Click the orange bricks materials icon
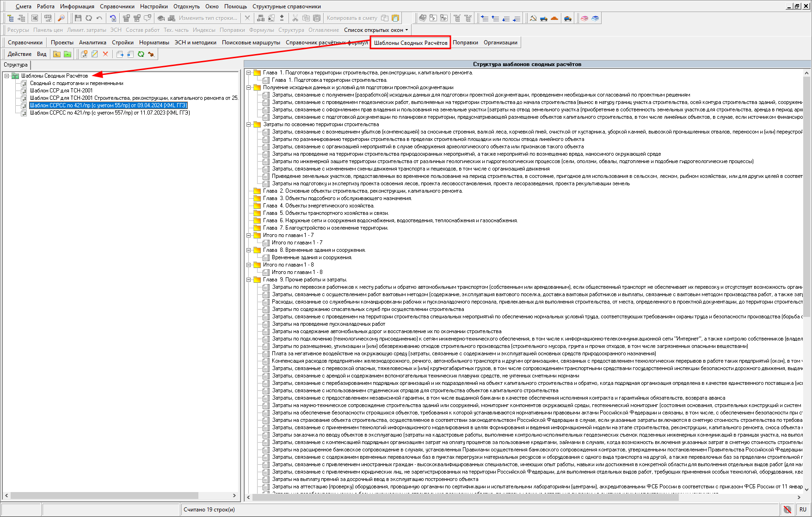Image resolution: width=812 pixels, height=517 pixels. click(x=554, y=18)
